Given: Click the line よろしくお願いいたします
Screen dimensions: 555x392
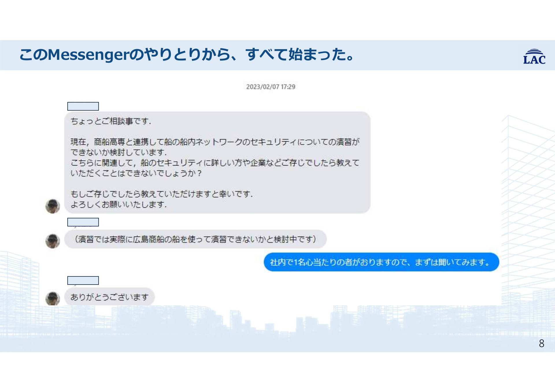Looking at the screenshot, I should click(x=119, y=205).
